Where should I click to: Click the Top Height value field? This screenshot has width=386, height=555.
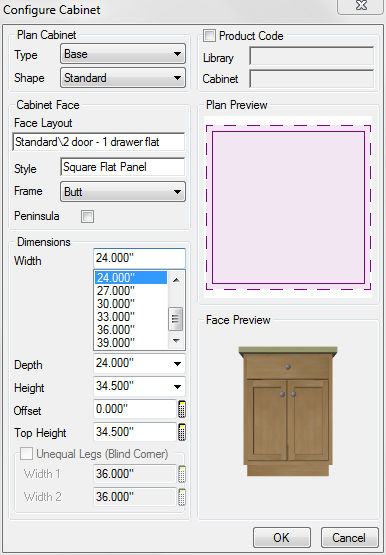pos(135,432)
